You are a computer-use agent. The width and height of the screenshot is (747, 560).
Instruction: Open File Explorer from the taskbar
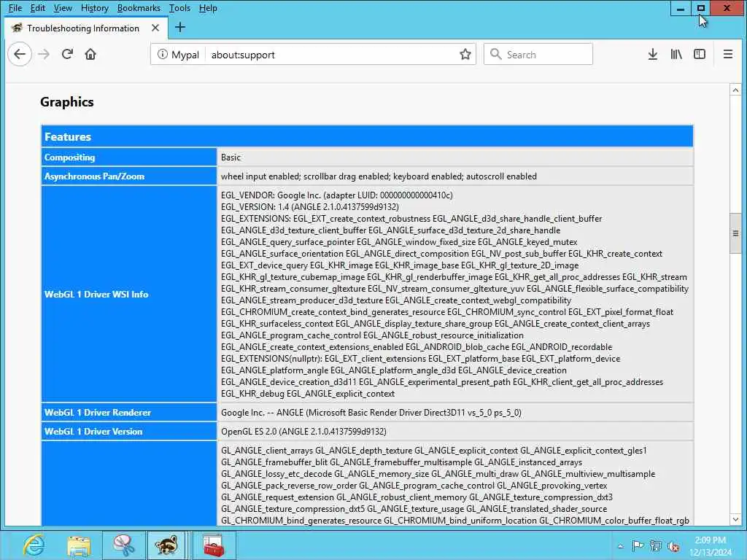79,545
